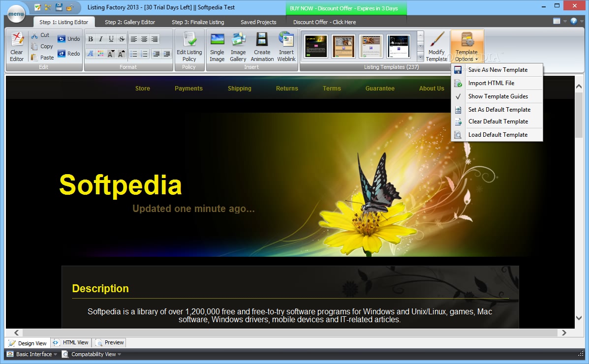
Task: Open the Discount Offer - Click Here tab
Action: (x=325, y=22)
